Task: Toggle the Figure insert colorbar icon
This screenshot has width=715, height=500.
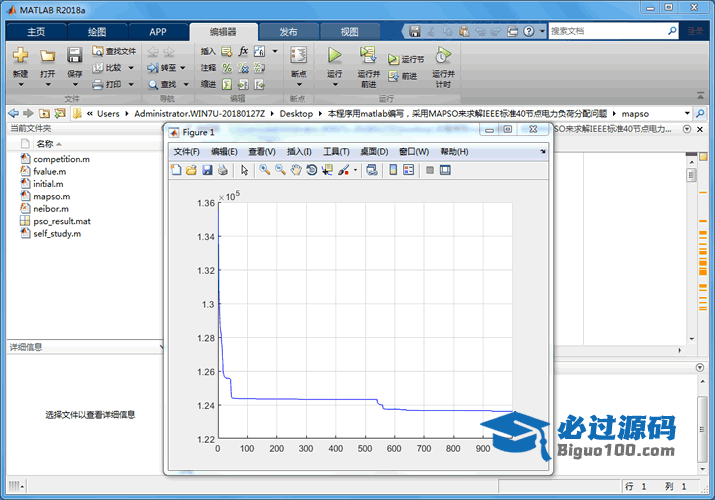Action: click(x=393, y=170)
